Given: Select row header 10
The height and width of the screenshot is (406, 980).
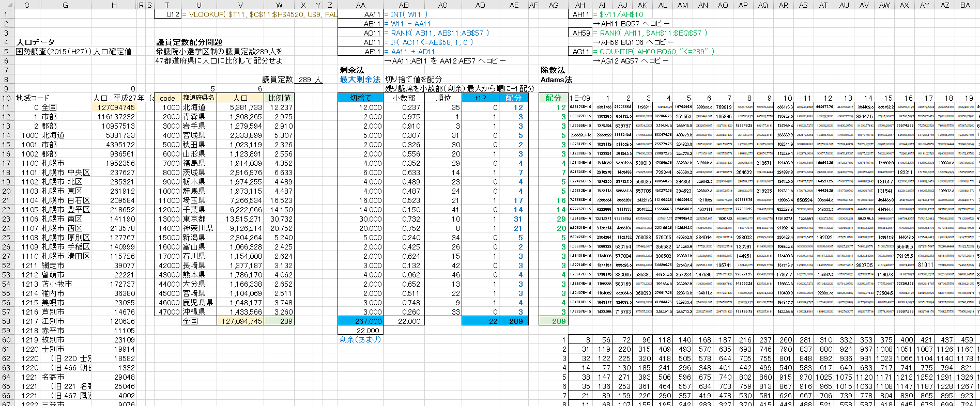Looking at the screenshot, I should [x=6, y=98].
